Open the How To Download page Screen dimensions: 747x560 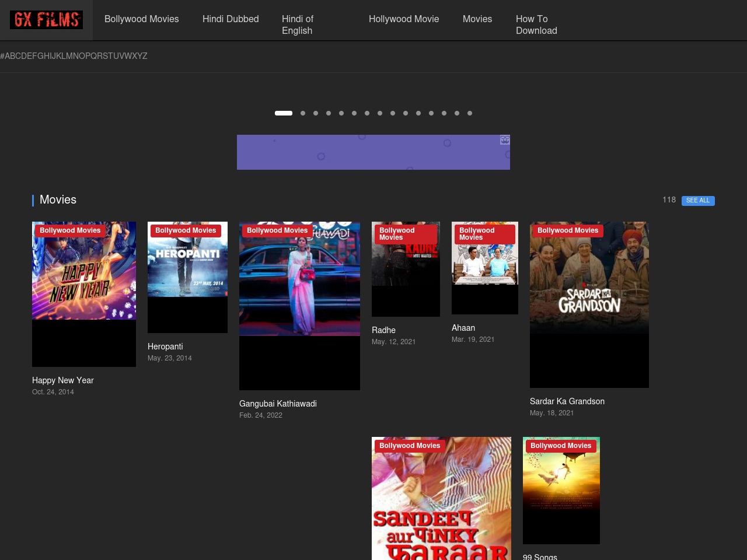[x=536, y=24]
